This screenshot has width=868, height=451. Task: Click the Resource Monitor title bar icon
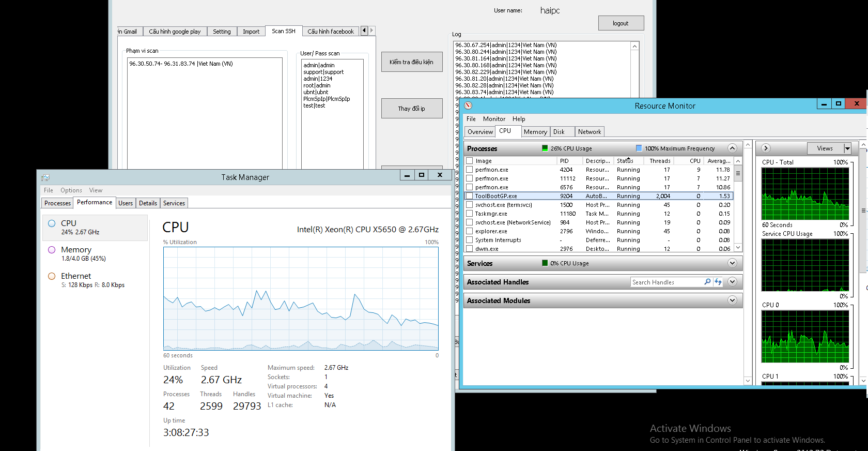click(x=468, y=106)
